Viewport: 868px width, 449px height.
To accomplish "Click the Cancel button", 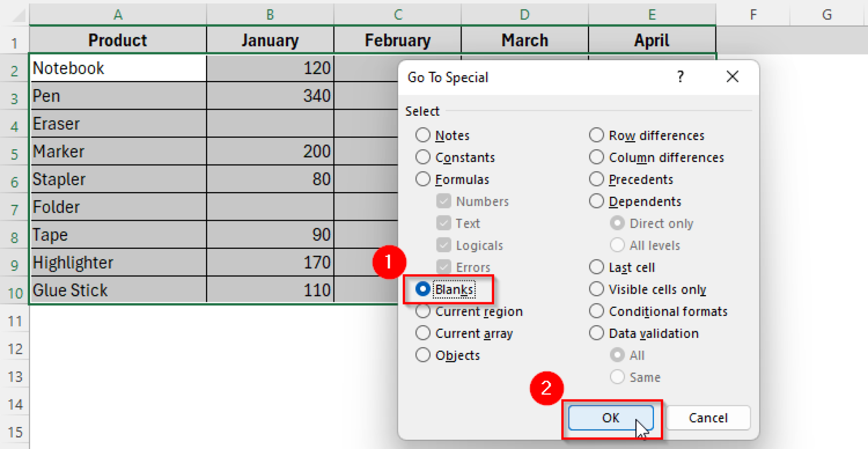I will click(708, 418).
